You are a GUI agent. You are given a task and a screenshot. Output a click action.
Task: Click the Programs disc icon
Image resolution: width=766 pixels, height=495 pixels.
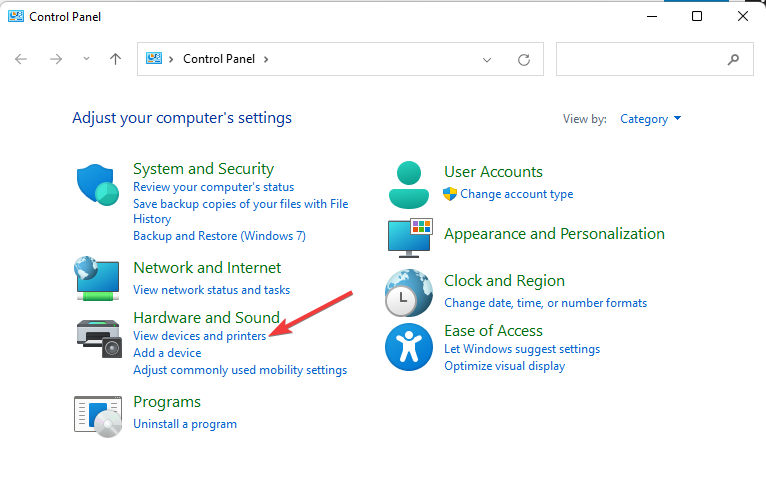tap(98, 414)
